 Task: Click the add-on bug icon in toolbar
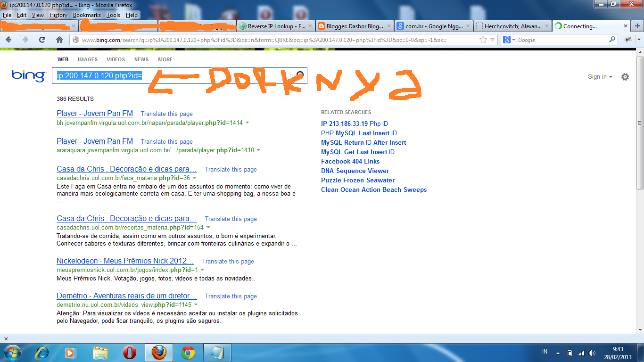[628, 40]
